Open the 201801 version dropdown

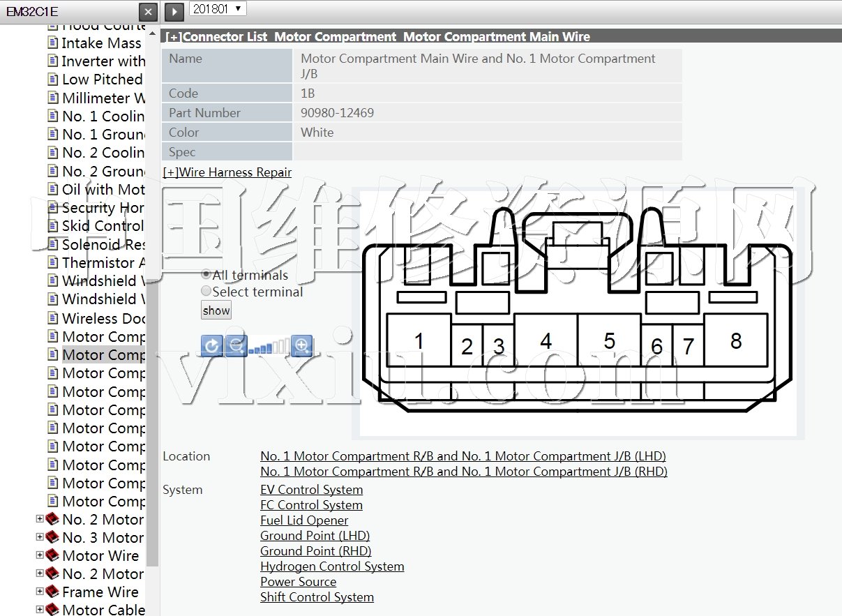click(x=218, y=8)
